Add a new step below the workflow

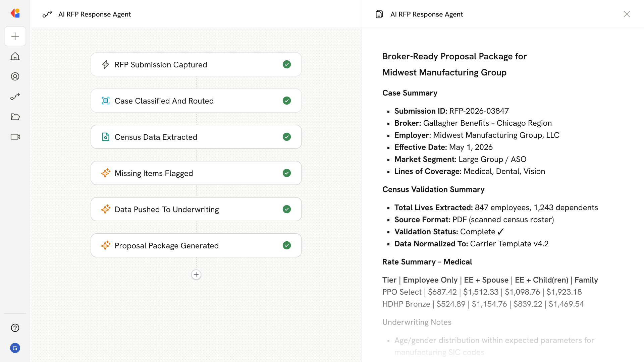click(196, 275)
